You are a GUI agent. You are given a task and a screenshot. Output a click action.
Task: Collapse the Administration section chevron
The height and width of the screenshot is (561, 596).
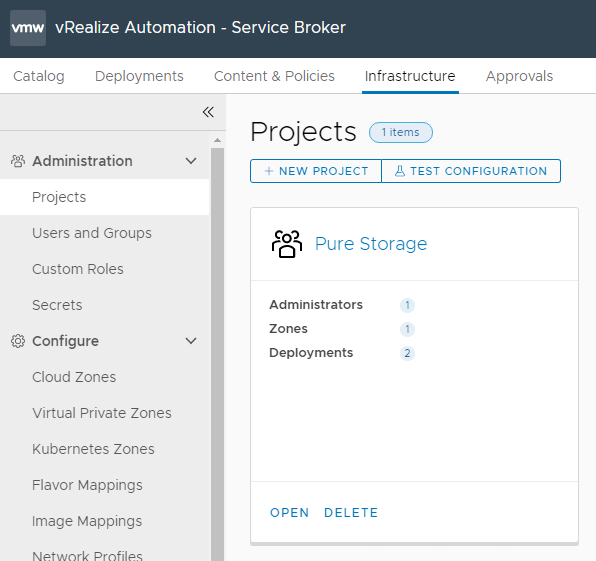point(191,161)
